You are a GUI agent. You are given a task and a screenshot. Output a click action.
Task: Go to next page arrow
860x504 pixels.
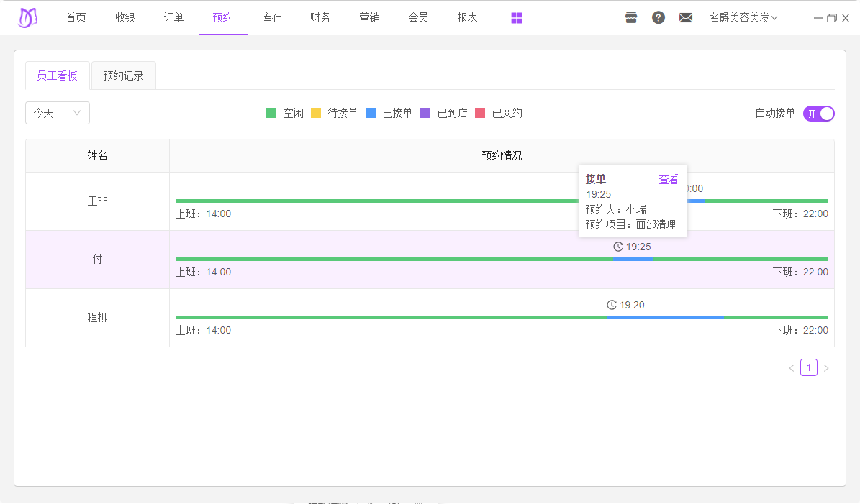coord(826,368)
